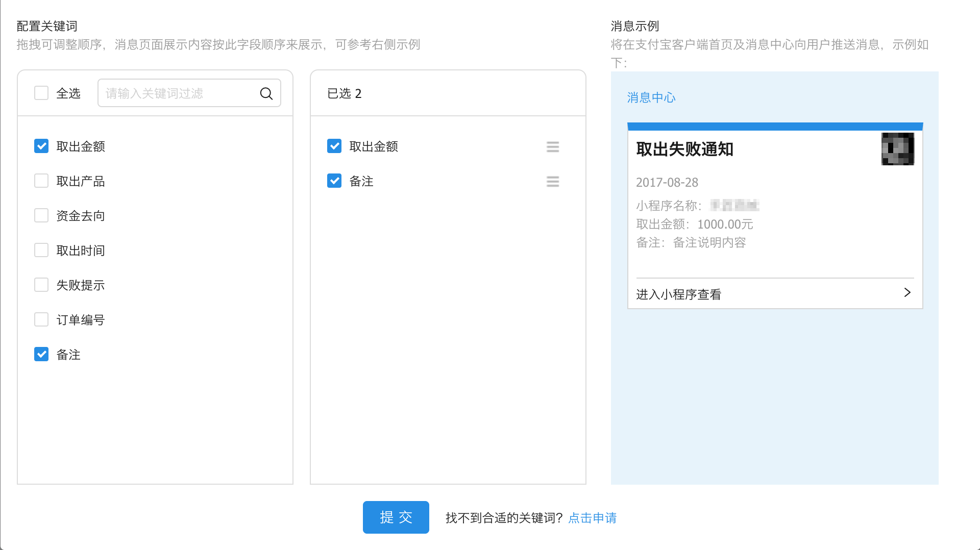Check the 订单编号 keyword checkbox
The height and width of the screenshot is (550, 980).
click(x=41, y=320)
